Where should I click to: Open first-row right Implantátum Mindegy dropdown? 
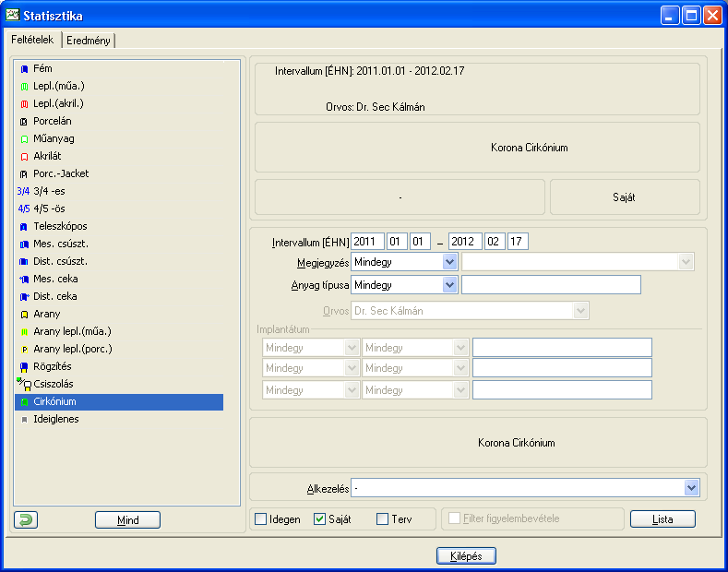coord(460,348)
